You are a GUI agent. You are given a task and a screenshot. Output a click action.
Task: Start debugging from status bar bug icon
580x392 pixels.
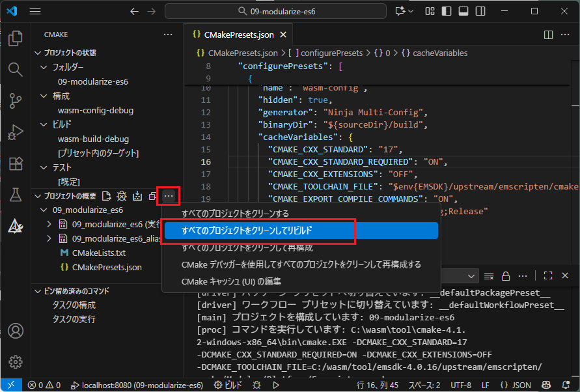[x=256, y=385]
